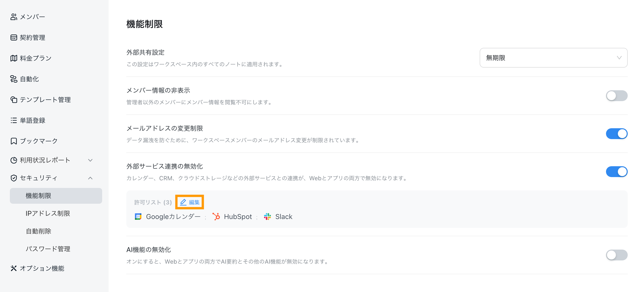Open 自動削除 submenu item
Viewport: 644px width, 292px height.
38,231
